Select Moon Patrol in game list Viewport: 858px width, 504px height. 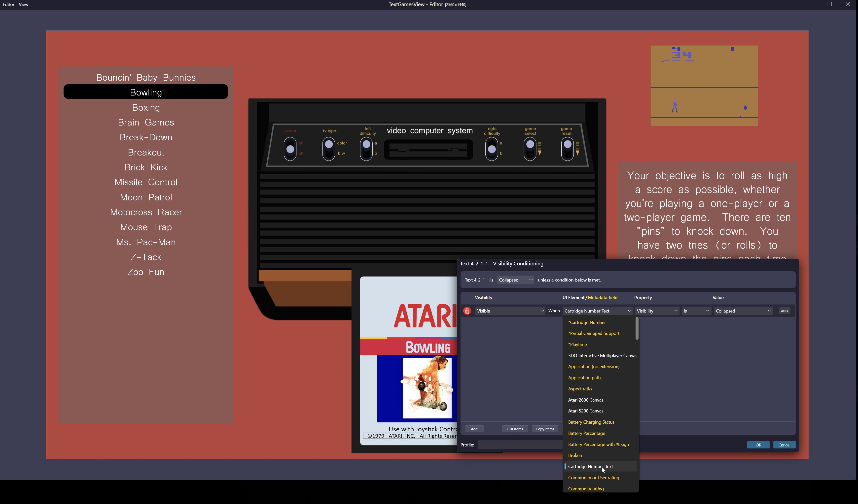146,197
